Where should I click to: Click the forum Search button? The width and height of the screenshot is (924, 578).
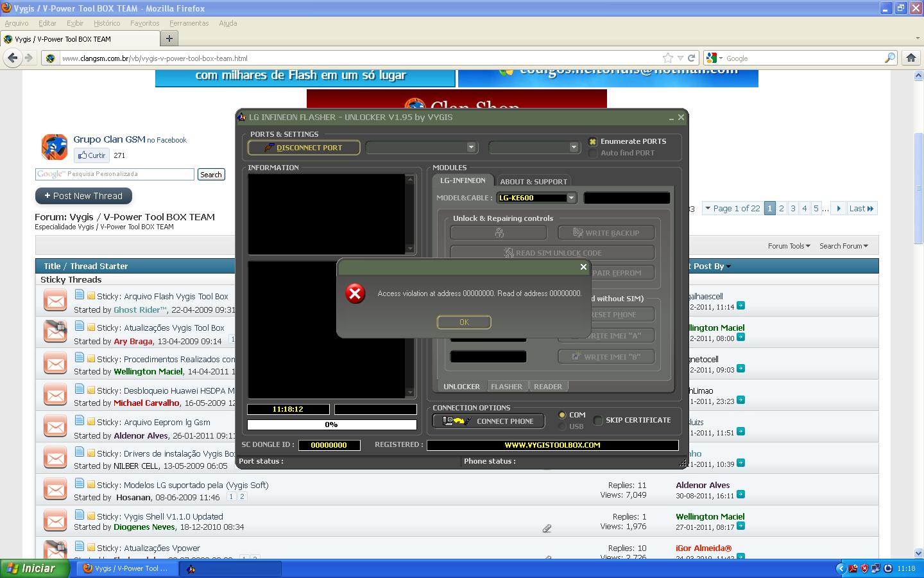(x=210, y=175)
